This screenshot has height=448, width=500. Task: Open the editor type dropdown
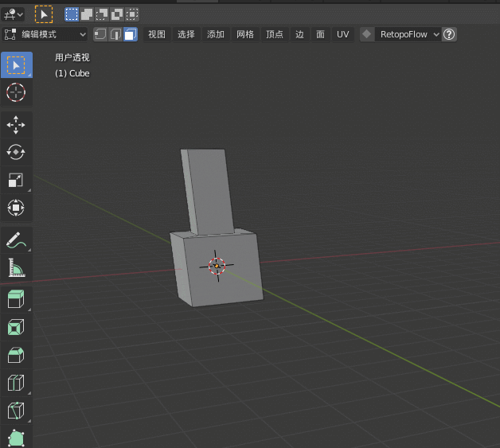point(13,14)
